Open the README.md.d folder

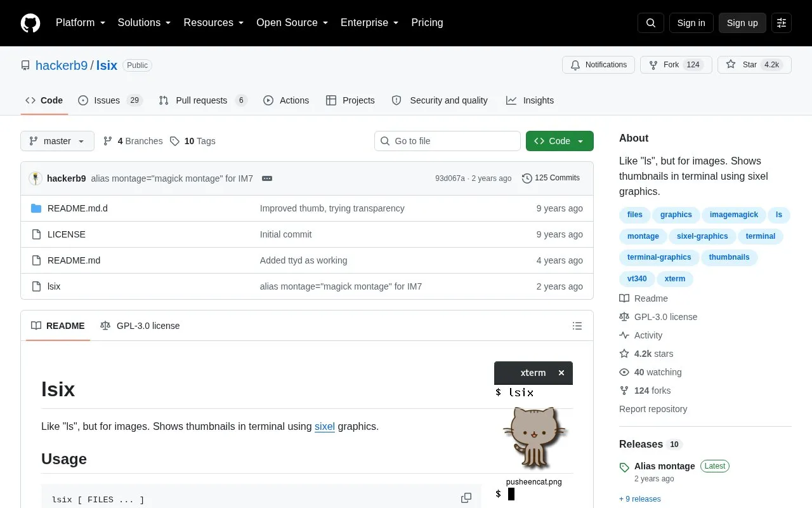tap(77, 208)
